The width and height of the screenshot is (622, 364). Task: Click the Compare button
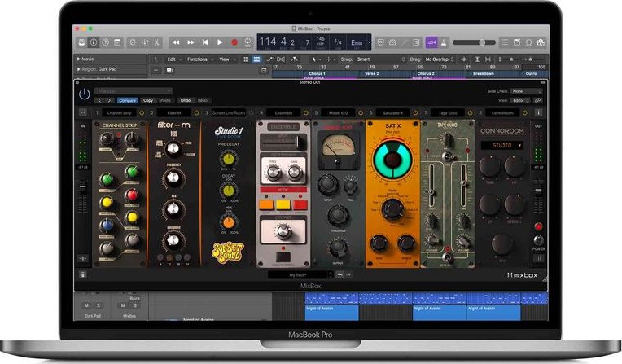pos(127,100)
